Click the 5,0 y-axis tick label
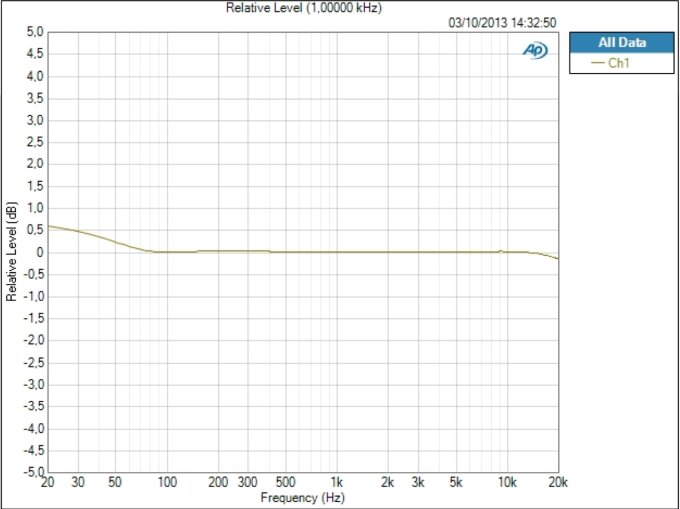Image resolution: width=680 pixels, height=509 pixels. (x=35, y=32)
